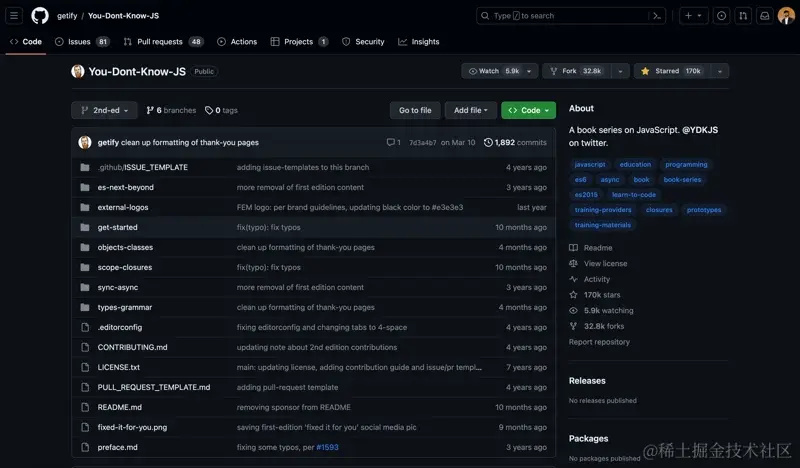Open the notifications inbox icon
Image resolution: width=800 pixels, height=468 pixels.
(764, 16)
